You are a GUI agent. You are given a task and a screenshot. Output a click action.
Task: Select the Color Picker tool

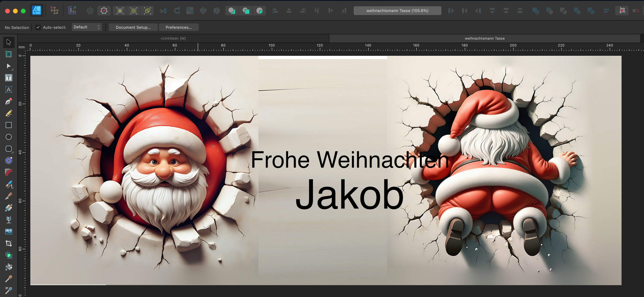click(x=8, y=279)
